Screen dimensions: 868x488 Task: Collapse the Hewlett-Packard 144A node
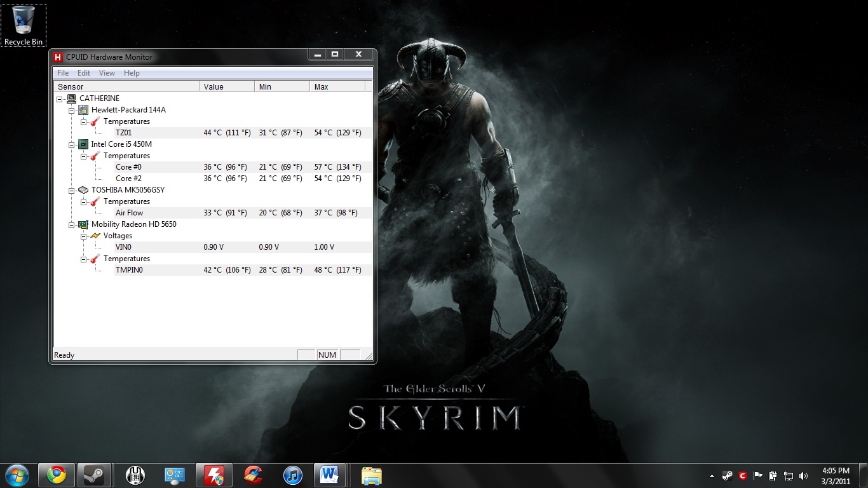[x=72, y=110]
